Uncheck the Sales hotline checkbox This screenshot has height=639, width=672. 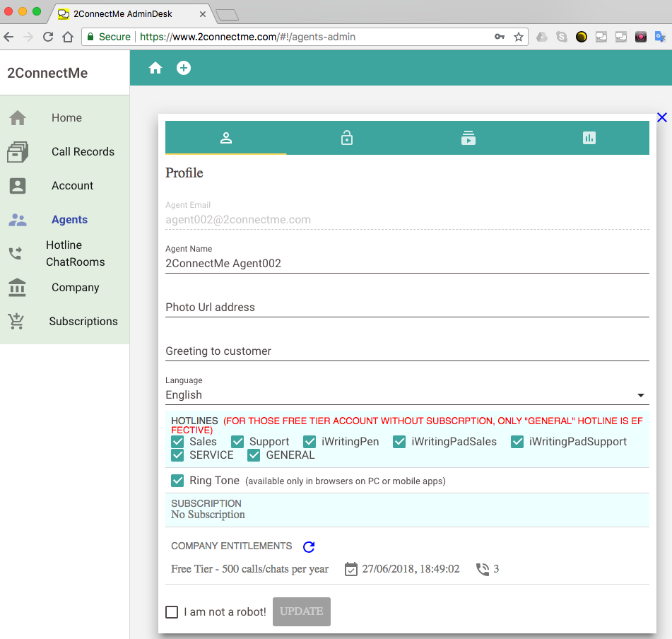pyautogui.click(x=178, y=442)
